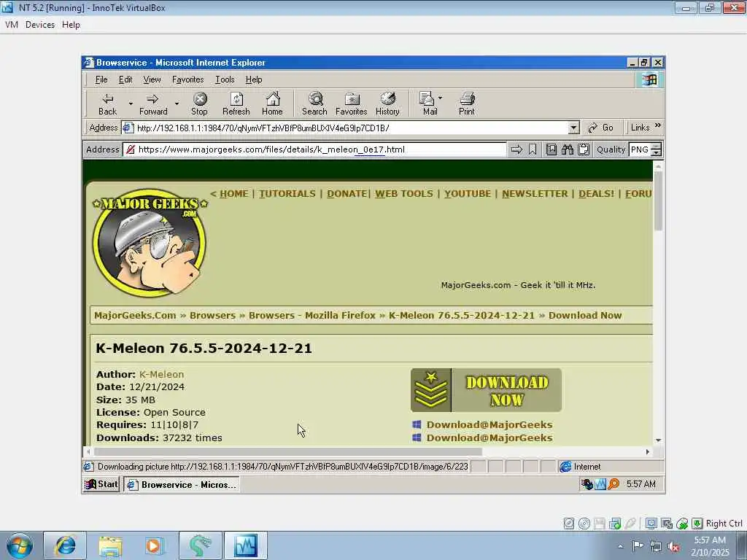
Task: Click VirtualBox keyboard capture arrow icon
Action: pos(697,524)
